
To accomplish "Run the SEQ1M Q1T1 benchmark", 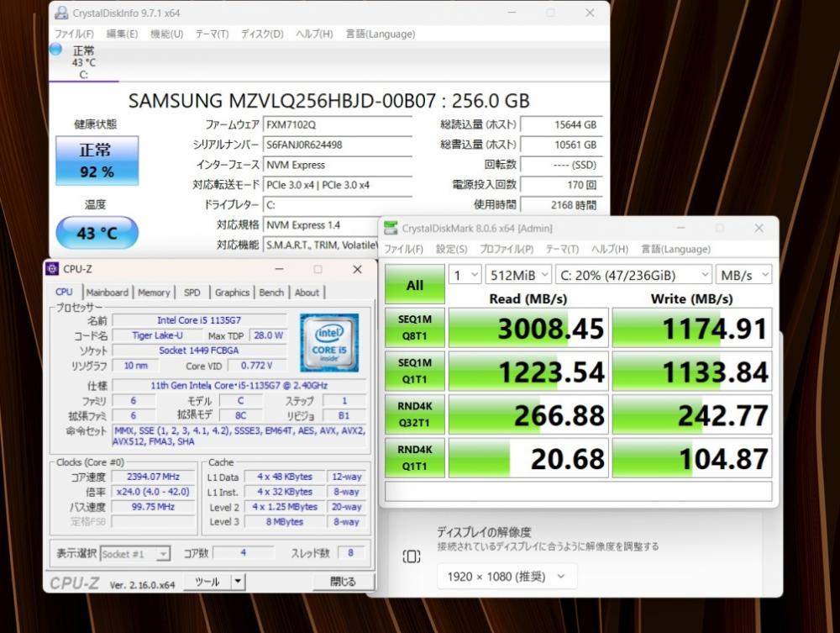I will 415,371.
